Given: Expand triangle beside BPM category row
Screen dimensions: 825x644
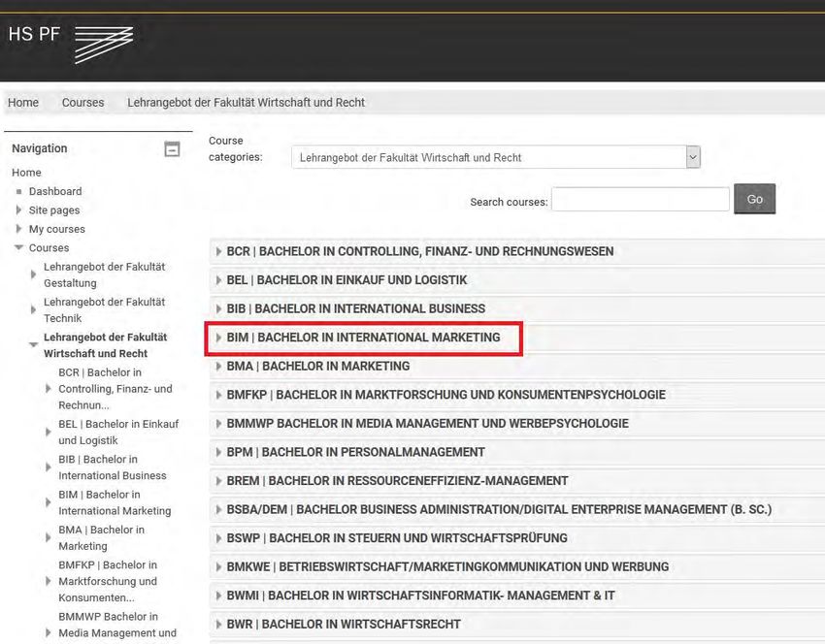Looking at the screenshot, I should [218, 452].
